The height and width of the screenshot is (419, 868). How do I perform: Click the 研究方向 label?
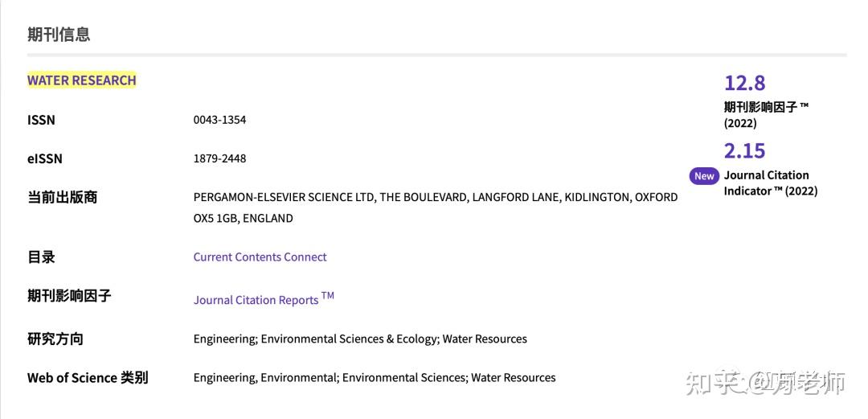coord(55,339)
